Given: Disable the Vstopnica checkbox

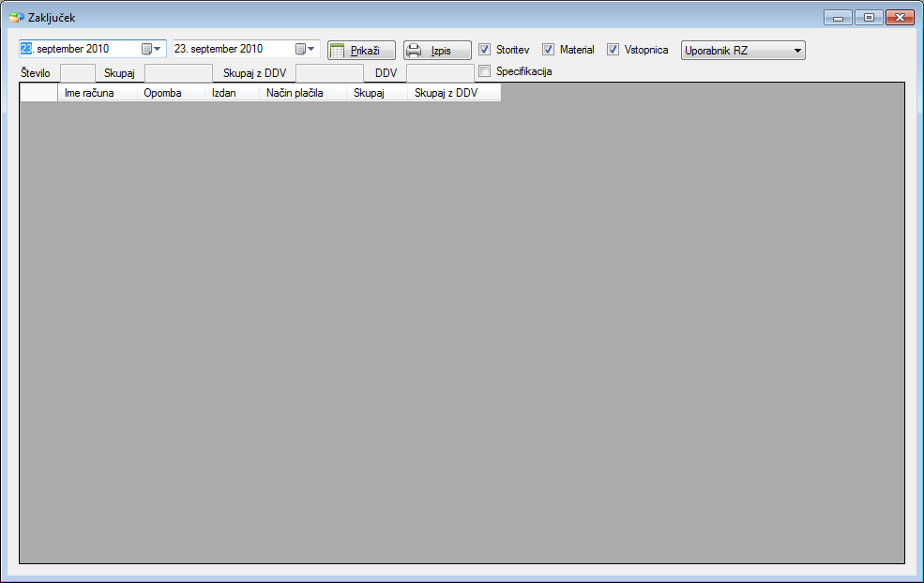Looking at the screenshot, I should [613, 50].
